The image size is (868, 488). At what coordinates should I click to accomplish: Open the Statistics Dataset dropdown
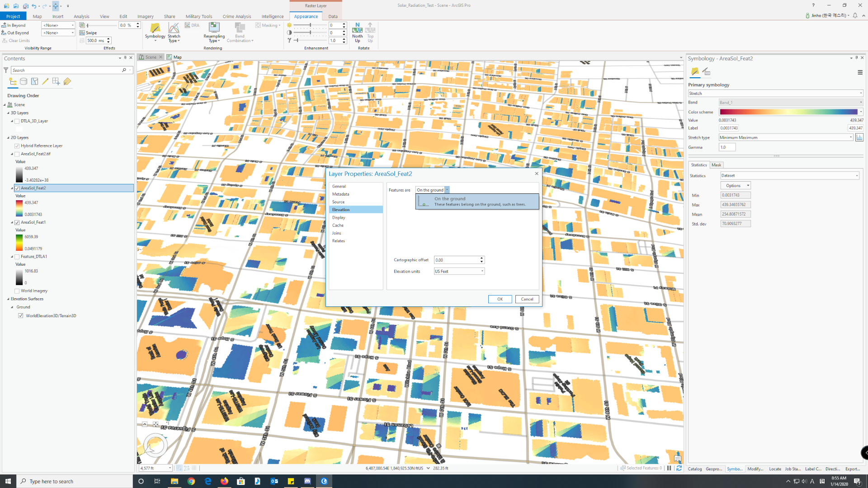pos(789,176)
